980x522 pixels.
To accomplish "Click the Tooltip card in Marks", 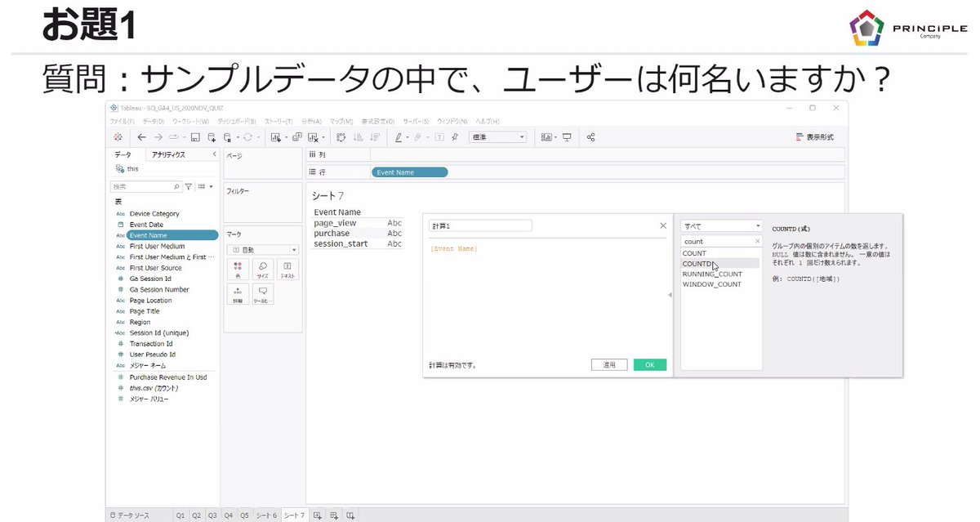I will pos(262,294).
